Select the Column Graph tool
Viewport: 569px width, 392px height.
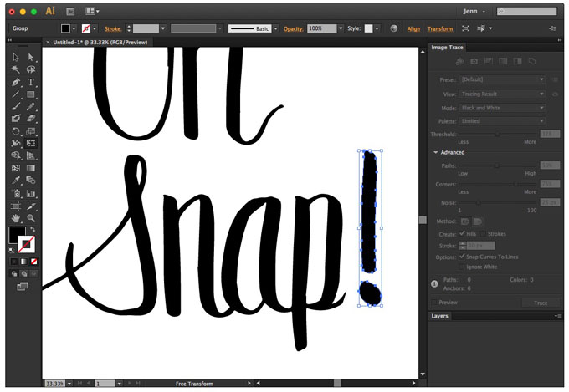(x=31, y=193)
